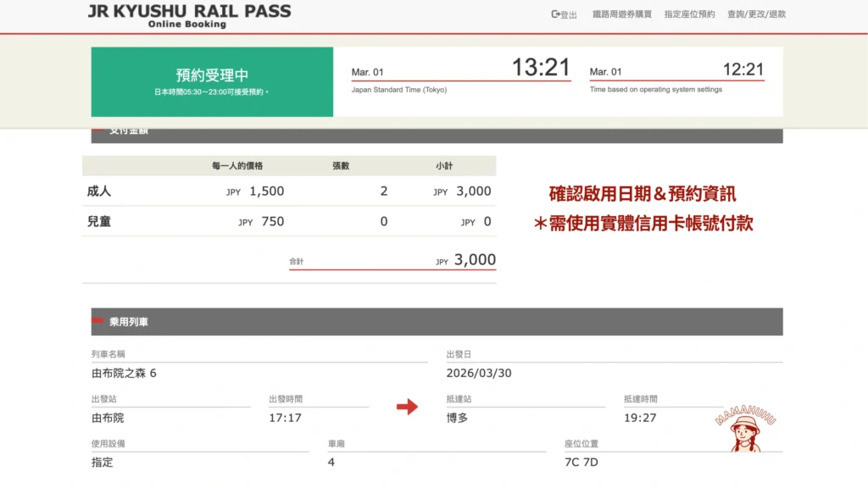Select operating system time 12:21
The height and width of the screenshot is (488, 868).
[743, 69]
